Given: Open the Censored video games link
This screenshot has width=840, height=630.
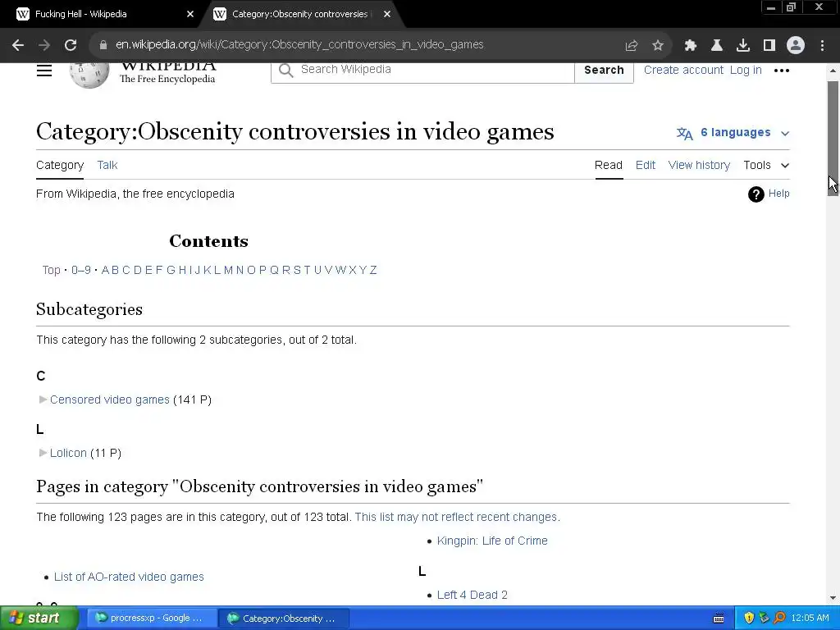Looking at the screenshot, I should click(110, 399).
